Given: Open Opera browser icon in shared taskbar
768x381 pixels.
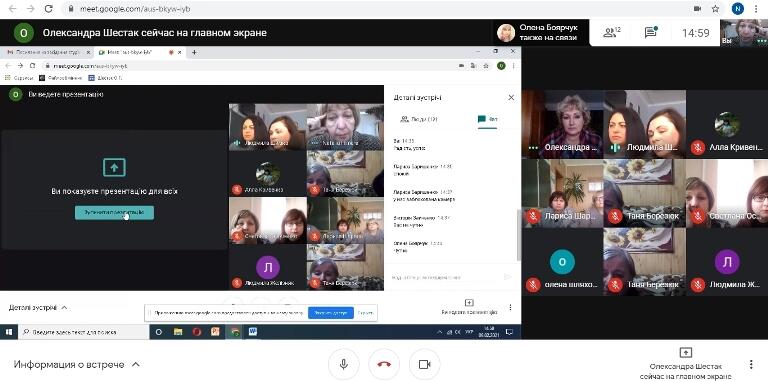Looking at the screenshot, I should pos(197,332).
